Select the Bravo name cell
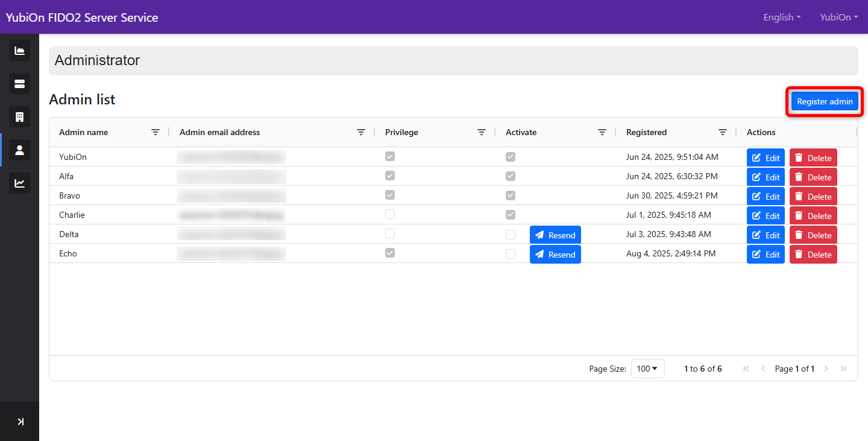This screenshot has width=868, height=441. click(69, 195)
